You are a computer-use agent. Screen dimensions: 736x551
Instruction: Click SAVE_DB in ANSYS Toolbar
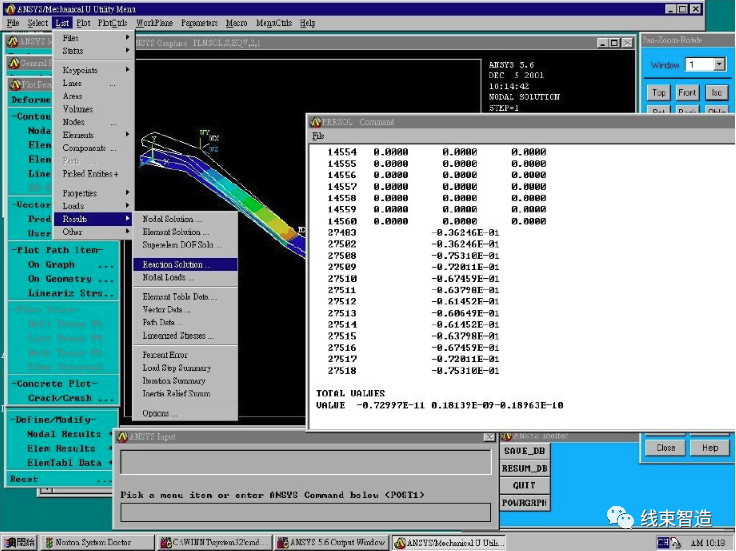tap(524, 451)
